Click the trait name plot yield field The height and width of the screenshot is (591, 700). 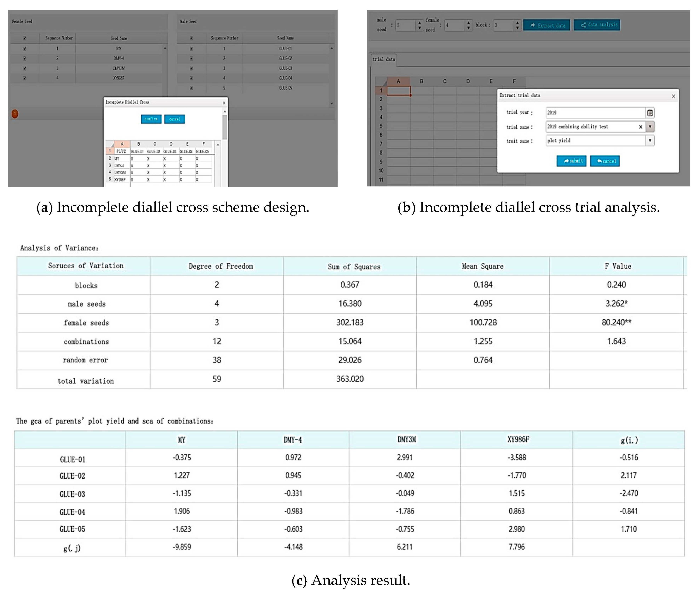point(596,140)
